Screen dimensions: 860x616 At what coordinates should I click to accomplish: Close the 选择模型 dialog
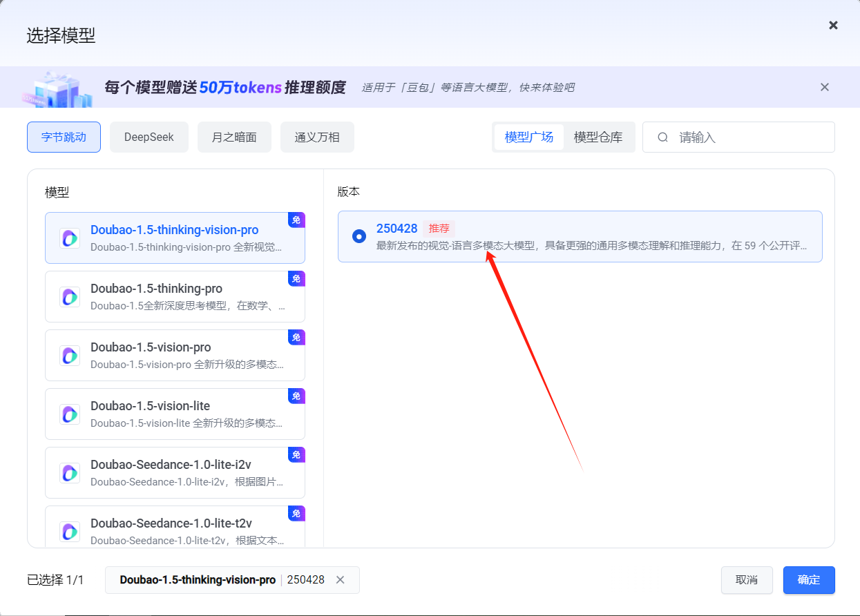click(833, 25)
